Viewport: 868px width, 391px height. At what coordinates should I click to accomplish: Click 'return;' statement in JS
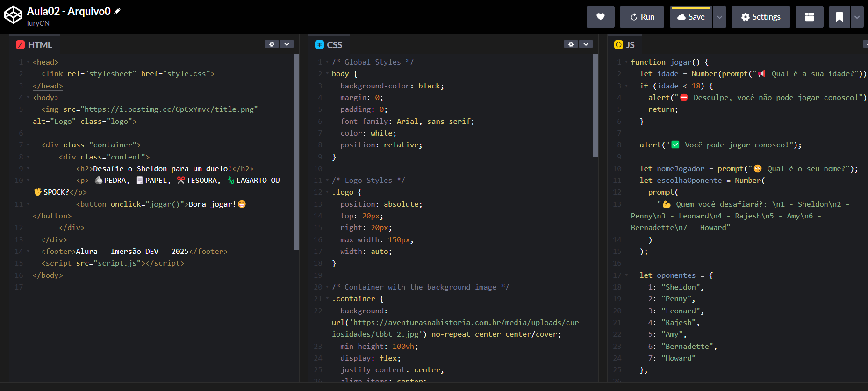coord(663,109)
